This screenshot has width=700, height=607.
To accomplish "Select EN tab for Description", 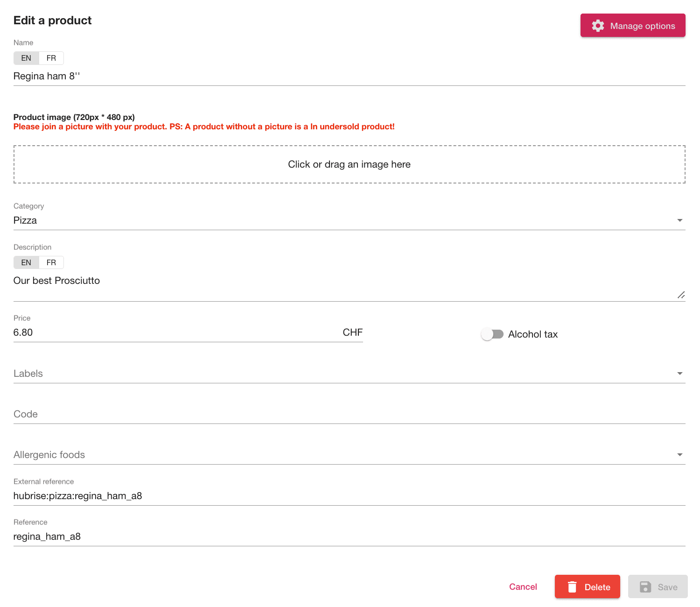I will tap(26, 262).
